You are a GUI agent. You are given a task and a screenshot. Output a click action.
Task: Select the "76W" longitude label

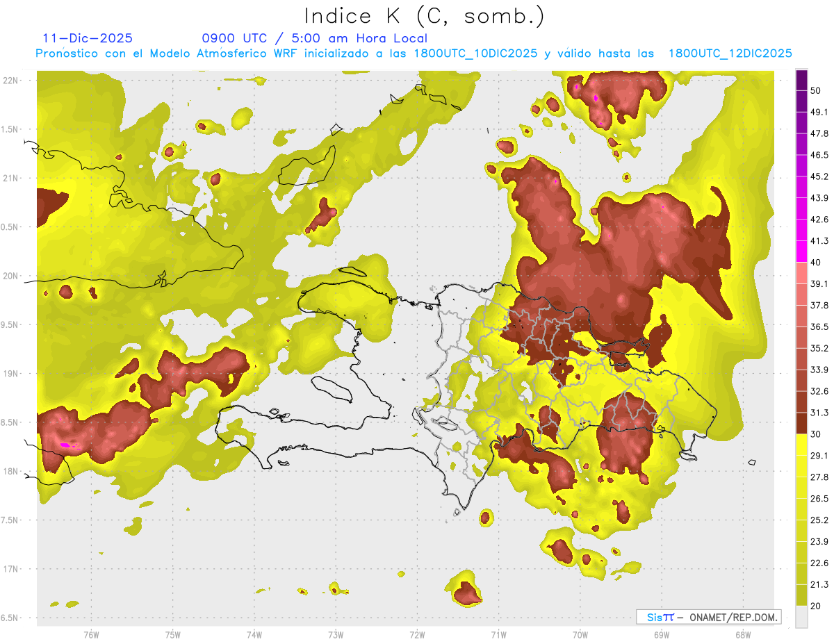click(x=91, y=635)
